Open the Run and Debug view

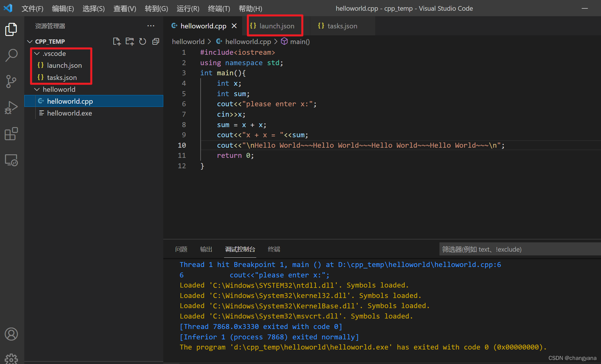[x=11, y=107]
